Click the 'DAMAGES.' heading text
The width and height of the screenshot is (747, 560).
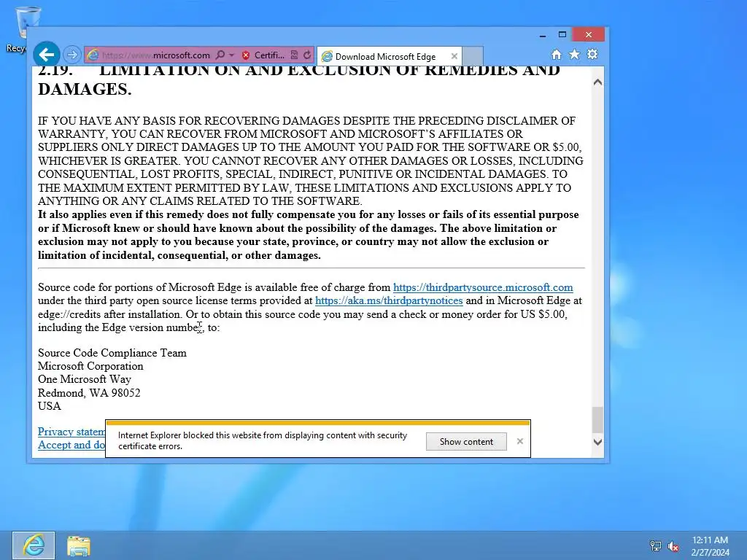click(x=85, y=89)
